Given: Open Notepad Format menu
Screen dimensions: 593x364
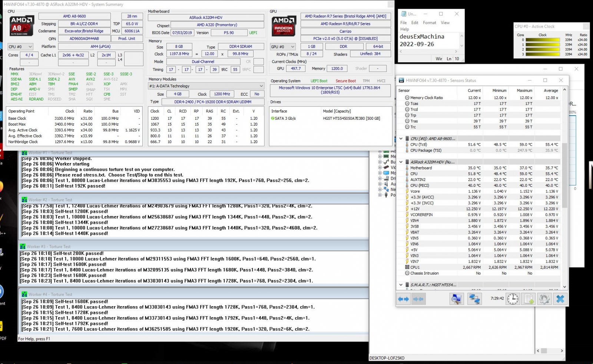Looking at the screenshot, I should coord(430,23).
